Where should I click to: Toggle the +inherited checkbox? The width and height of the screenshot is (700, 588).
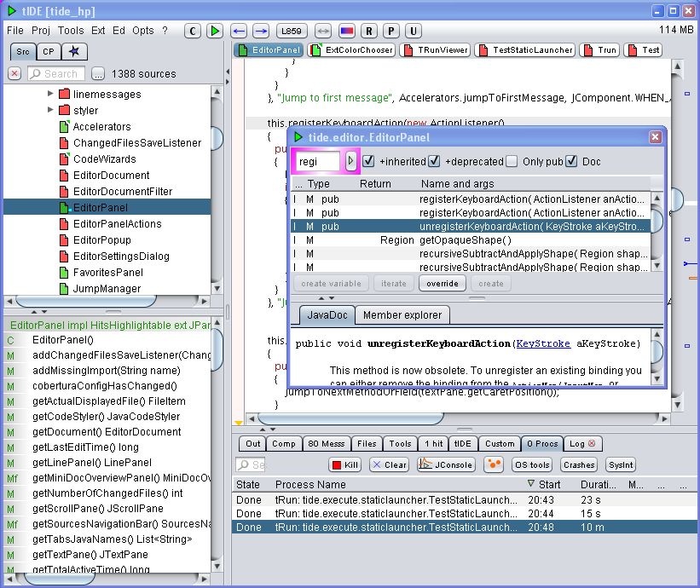click(x=368, y=161)
